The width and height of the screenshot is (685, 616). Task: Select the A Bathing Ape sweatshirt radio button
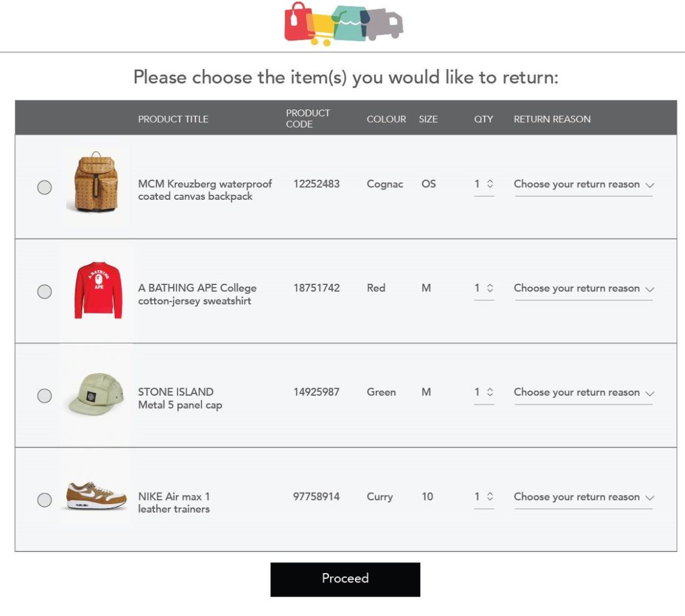(x=45, y=292)
